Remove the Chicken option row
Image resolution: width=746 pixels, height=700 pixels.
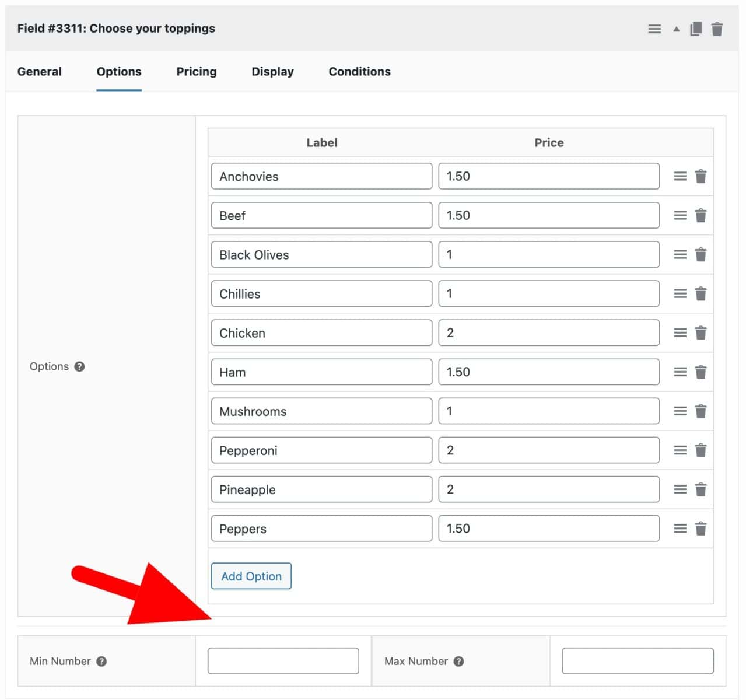tap(701, 332)
